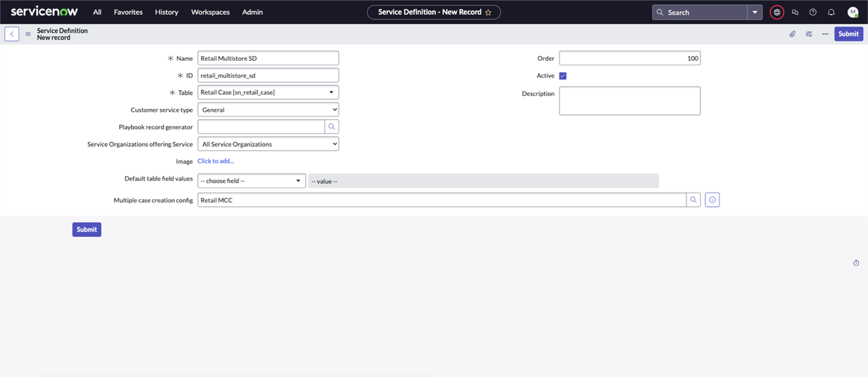Expand the search scope dropdown arrow
The image size is (868, 380).
click(755, 12)
